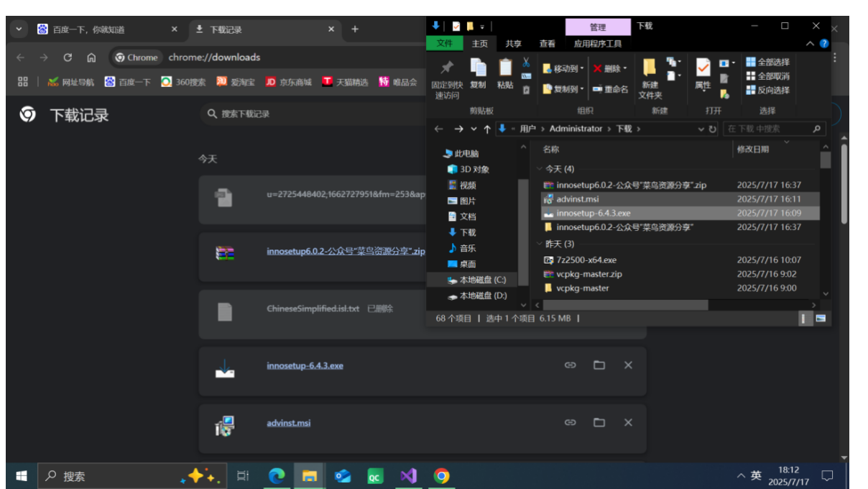
Task: Click the history icon in 打开 group
Action: point(724,93)
